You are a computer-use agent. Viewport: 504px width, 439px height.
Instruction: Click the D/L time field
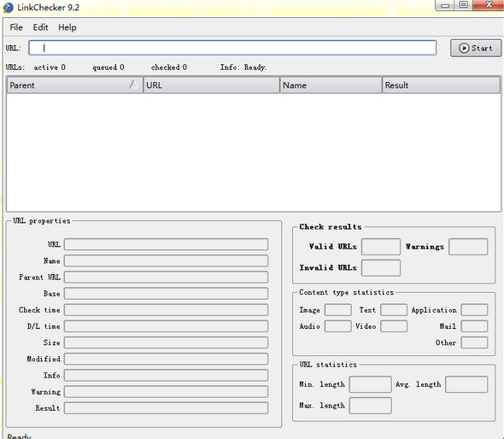(166, 326)
